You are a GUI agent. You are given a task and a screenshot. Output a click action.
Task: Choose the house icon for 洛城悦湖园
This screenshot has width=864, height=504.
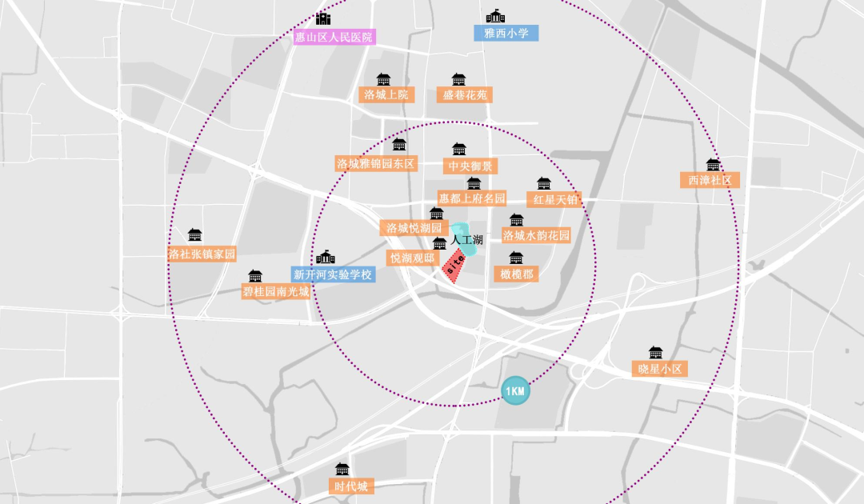click(x=437, y=213)
